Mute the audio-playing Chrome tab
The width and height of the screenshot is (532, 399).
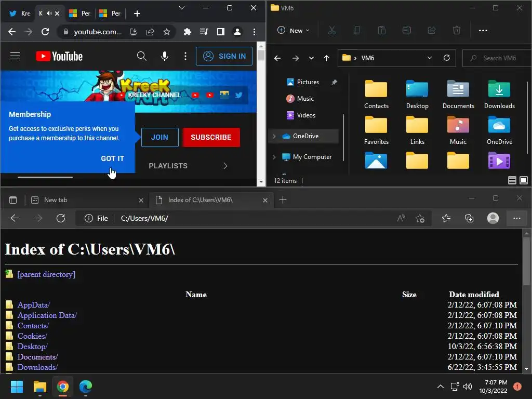49,13
